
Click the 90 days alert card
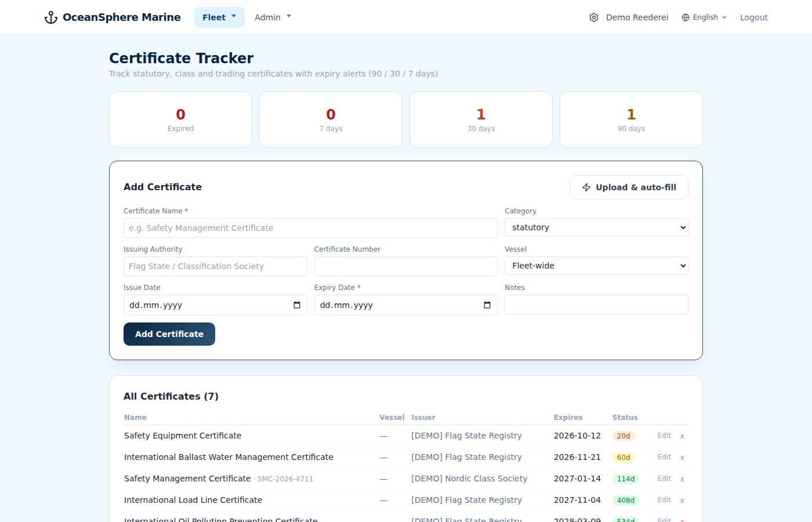point(631,119)
